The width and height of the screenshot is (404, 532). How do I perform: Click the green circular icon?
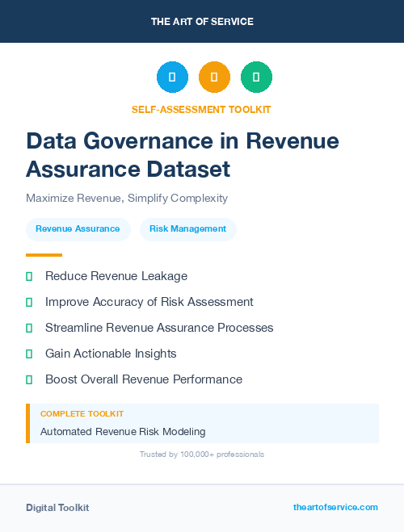click(x=256, y=77)
